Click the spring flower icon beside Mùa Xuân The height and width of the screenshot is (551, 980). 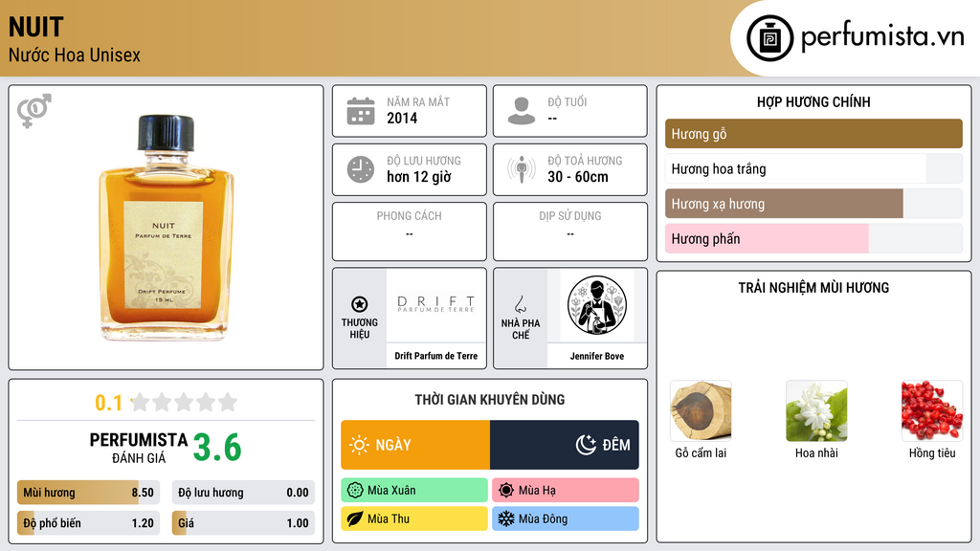click(x=354, y=491)
